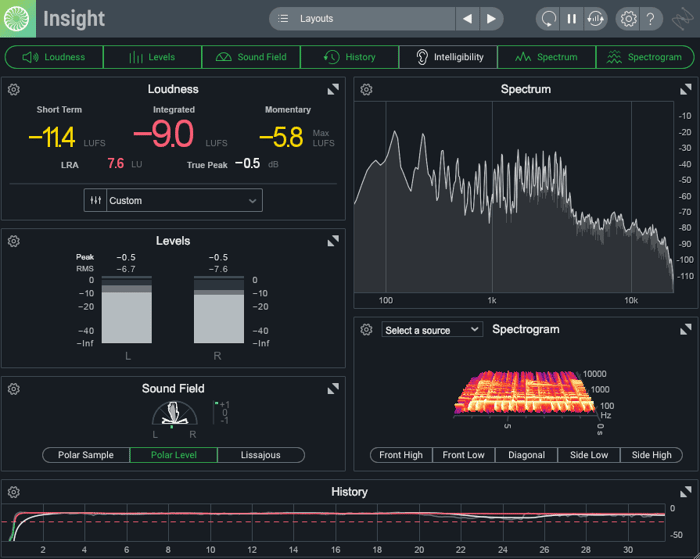Image resolution: width=700 pixels, height=559 pixels.
Task: Click the left RMS -6.7 value
Action: 126,269
